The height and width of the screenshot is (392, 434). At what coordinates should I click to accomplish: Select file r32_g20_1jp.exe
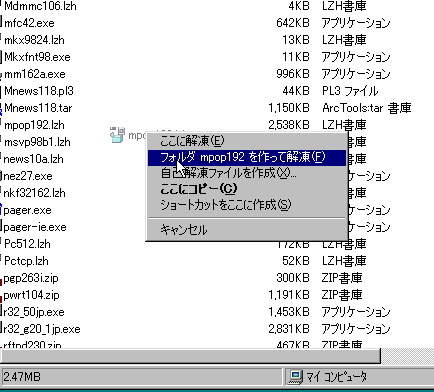(x=42, y=329)
